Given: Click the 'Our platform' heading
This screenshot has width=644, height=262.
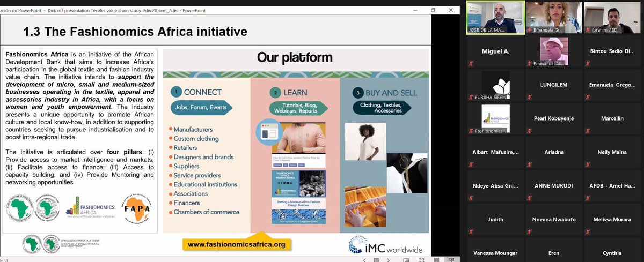Looking at the screenshot, I should click(295, 57).
